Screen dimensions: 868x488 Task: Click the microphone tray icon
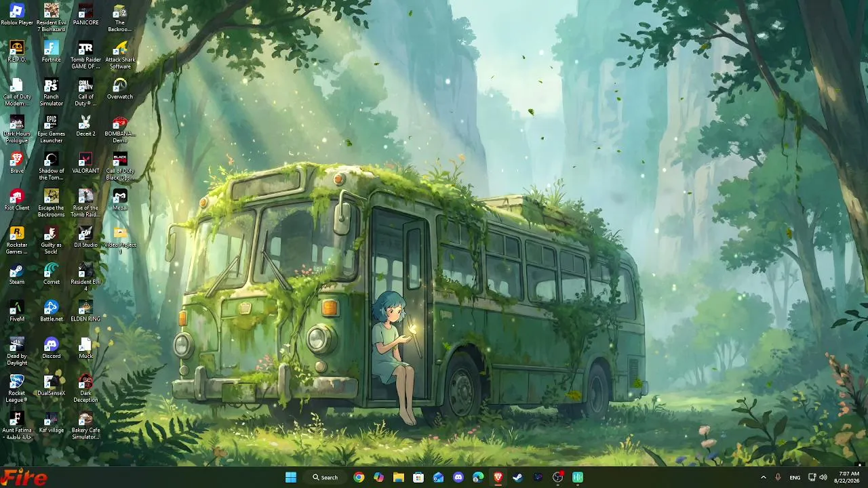click(x=778, y=477)
